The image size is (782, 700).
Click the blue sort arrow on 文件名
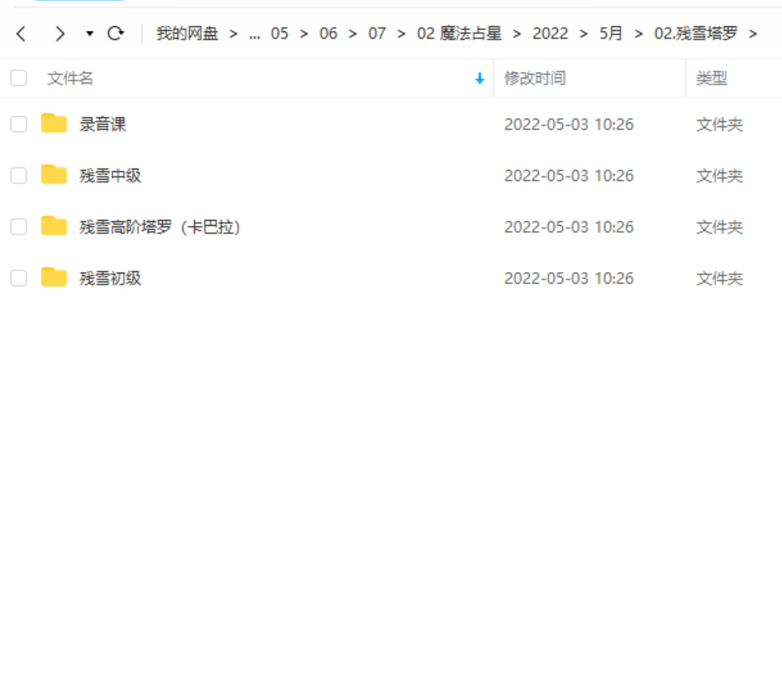click(x=480, y=78)
